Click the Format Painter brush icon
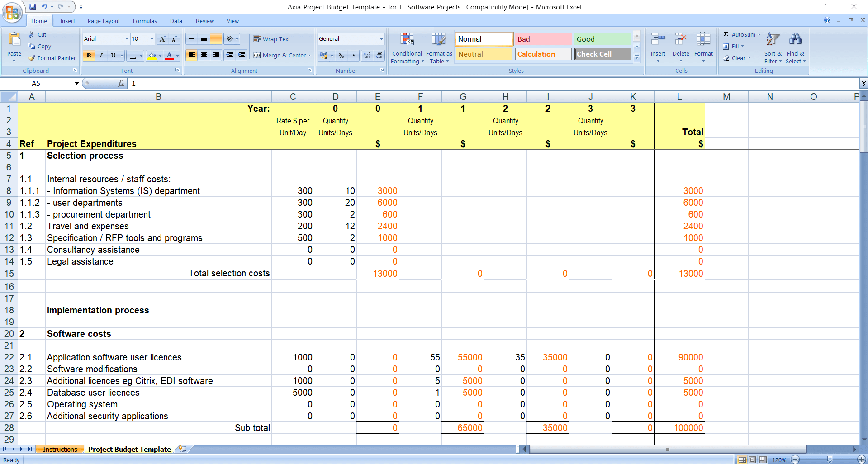Viewport: 868px width, 464px height. pos(32,58)
